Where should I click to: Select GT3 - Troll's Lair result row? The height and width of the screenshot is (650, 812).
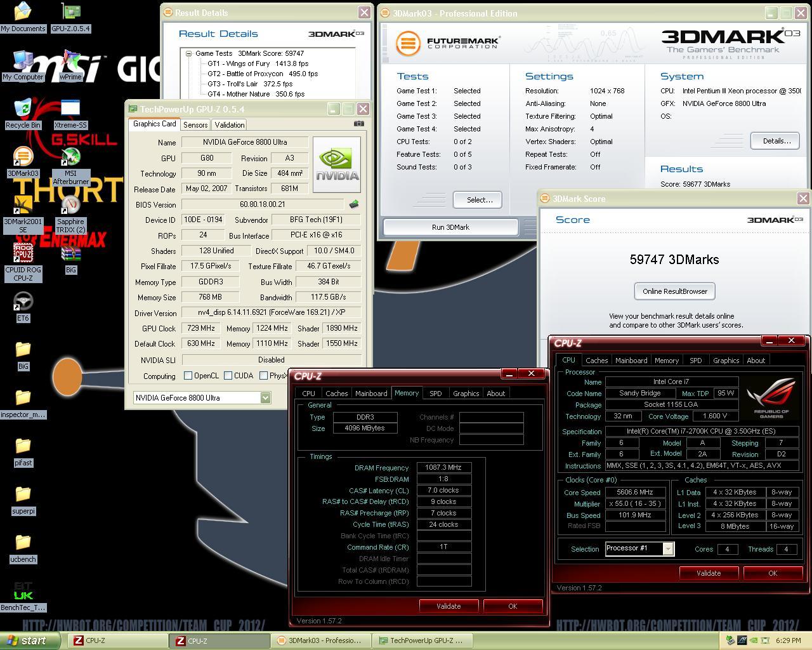[x=250, y=84]
